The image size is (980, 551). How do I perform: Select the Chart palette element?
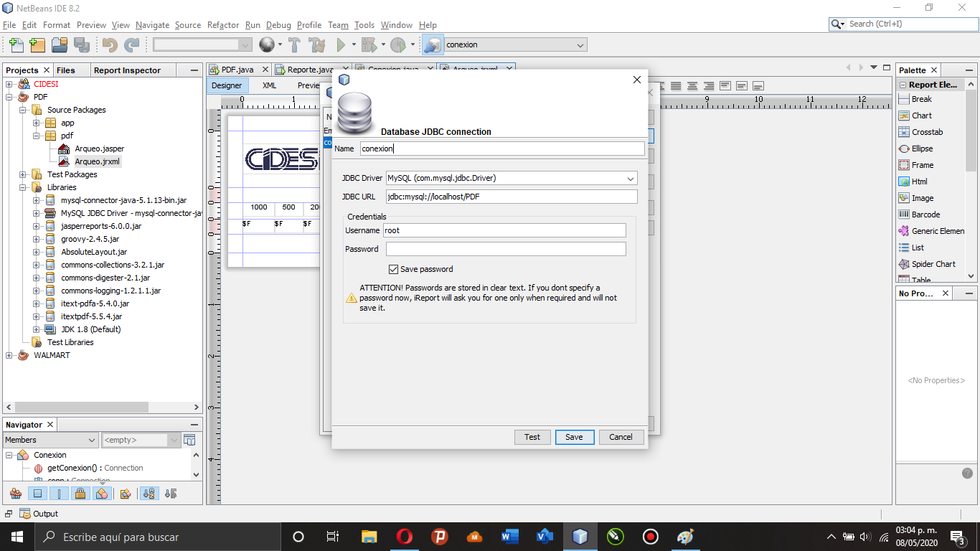click(x=915, y=116)
